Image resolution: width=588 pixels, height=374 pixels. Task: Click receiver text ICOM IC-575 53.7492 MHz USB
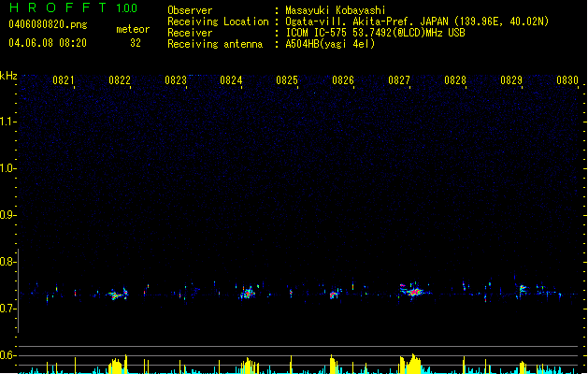pyautogui.click(x=375, y=33)
